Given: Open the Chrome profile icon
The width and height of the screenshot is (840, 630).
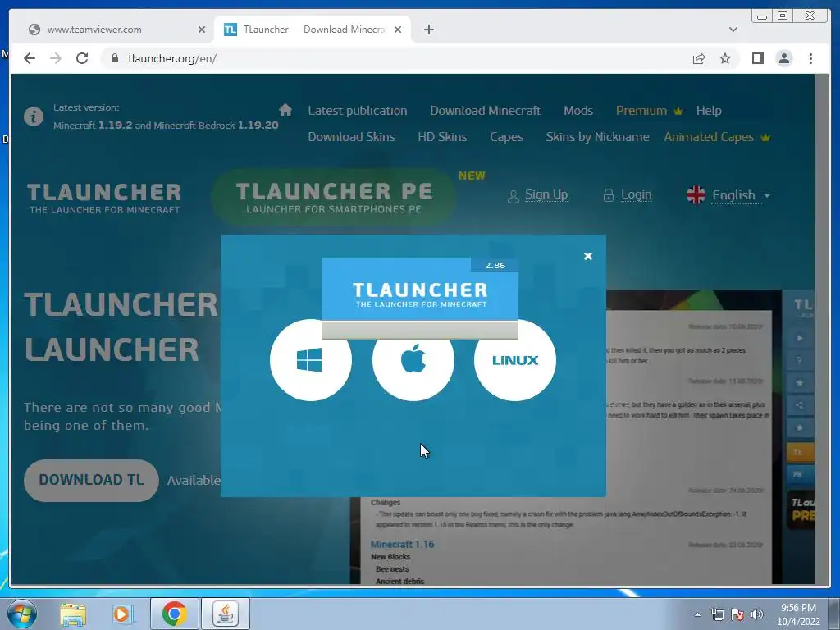Looking at the screenshot, I should click(x=783, y=58).
